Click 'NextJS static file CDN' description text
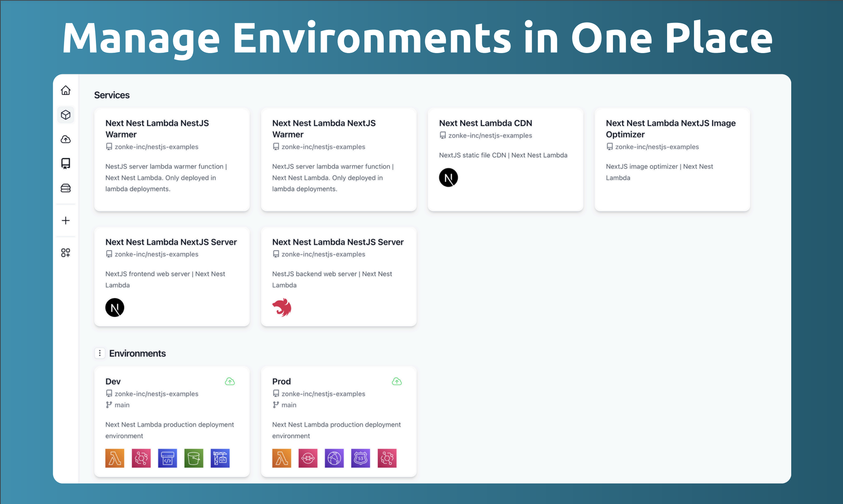Image resolution: width=843 pixels, height=504 pixels. click(x=503, y=155)
